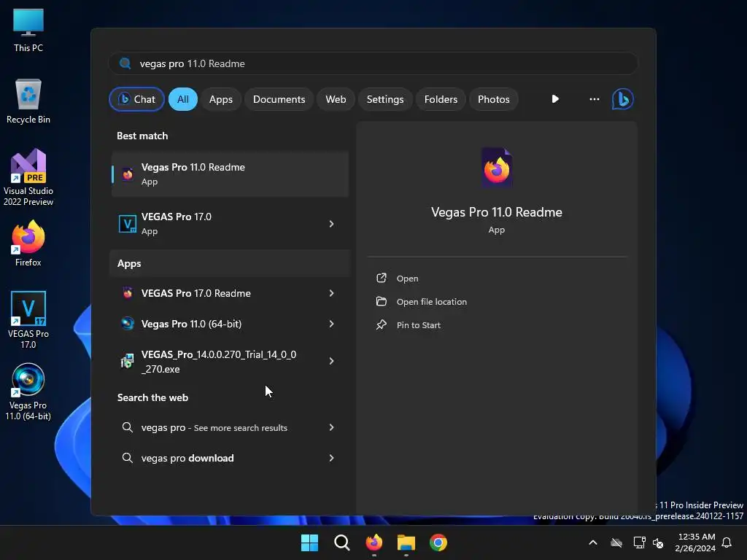Open the Recycle Bin desktop icon
This screenshot has height=560, width=747.
(x=28, y=101)
